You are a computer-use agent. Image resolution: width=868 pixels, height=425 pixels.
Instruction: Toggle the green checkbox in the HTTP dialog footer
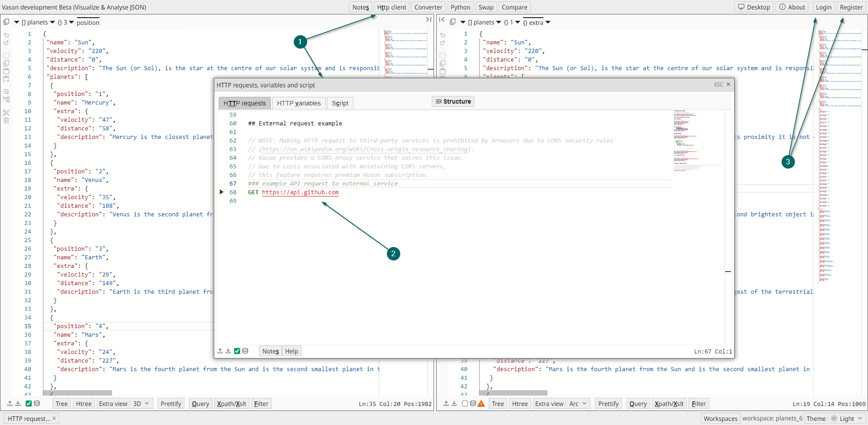(x=237, y=351)
